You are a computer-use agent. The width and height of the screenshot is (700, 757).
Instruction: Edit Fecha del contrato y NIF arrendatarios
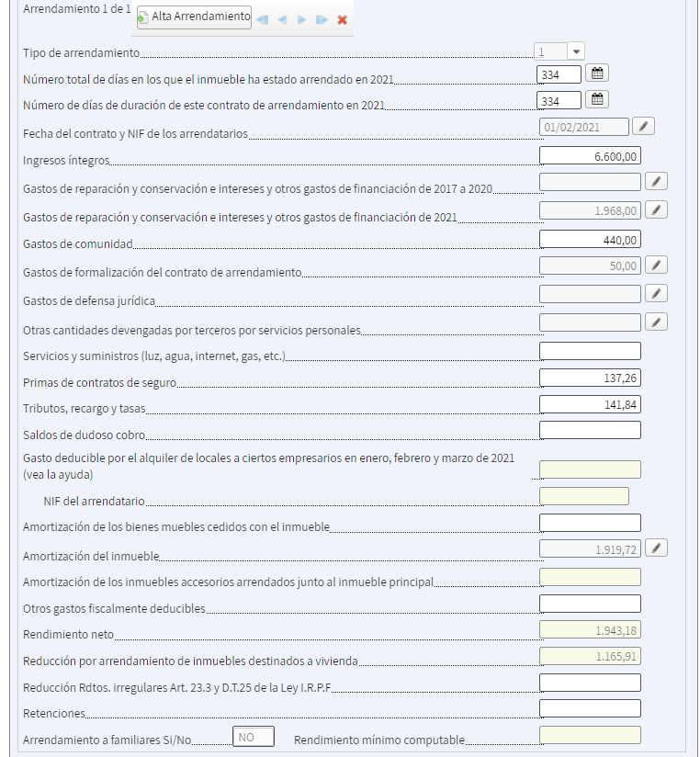pos(644,127)
